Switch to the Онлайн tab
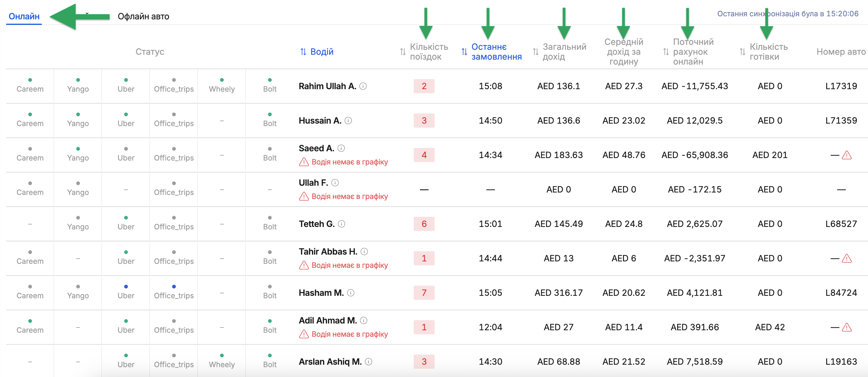 [x=24, y=16]
